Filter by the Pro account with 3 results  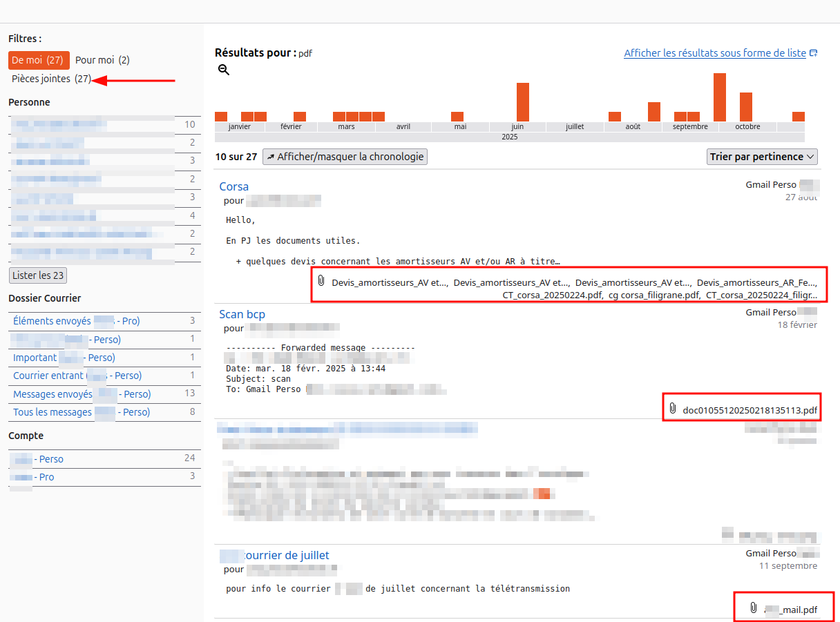(x=104, y=477)
